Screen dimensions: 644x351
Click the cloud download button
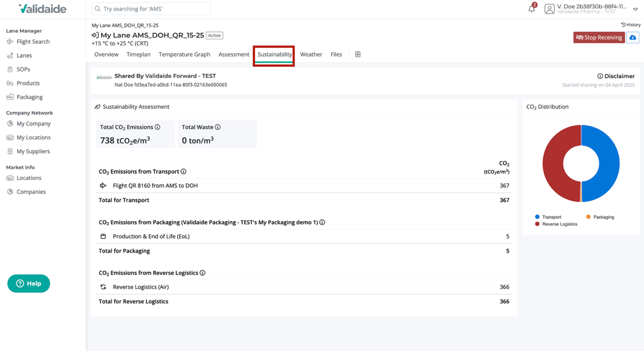pyautogui.click(x=633, y=37)
